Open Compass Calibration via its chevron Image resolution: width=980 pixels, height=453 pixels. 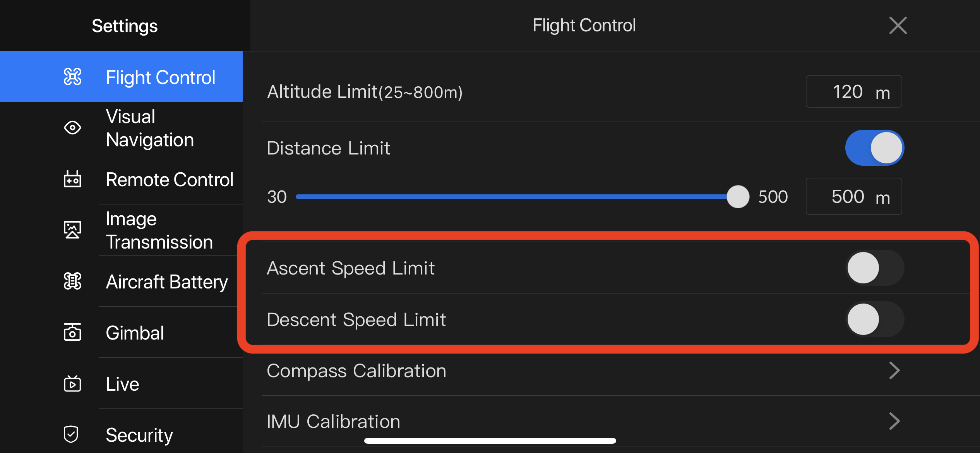coord(894,371)
